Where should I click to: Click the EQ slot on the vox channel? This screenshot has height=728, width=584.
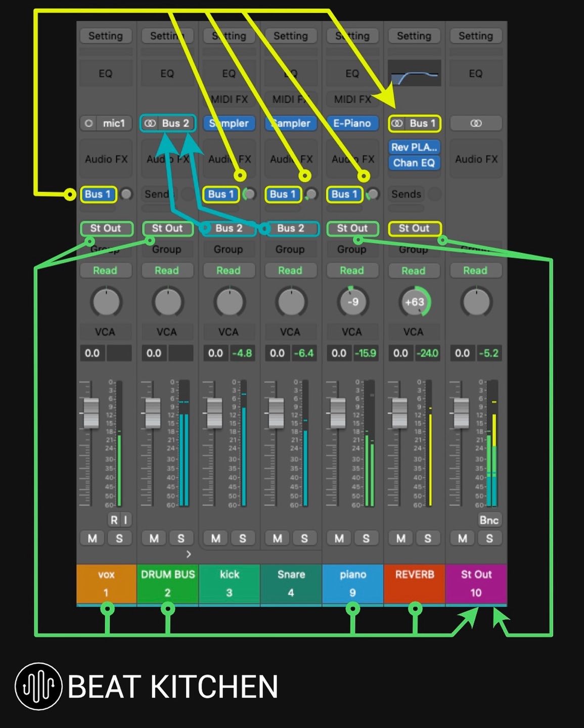(106, 73)
